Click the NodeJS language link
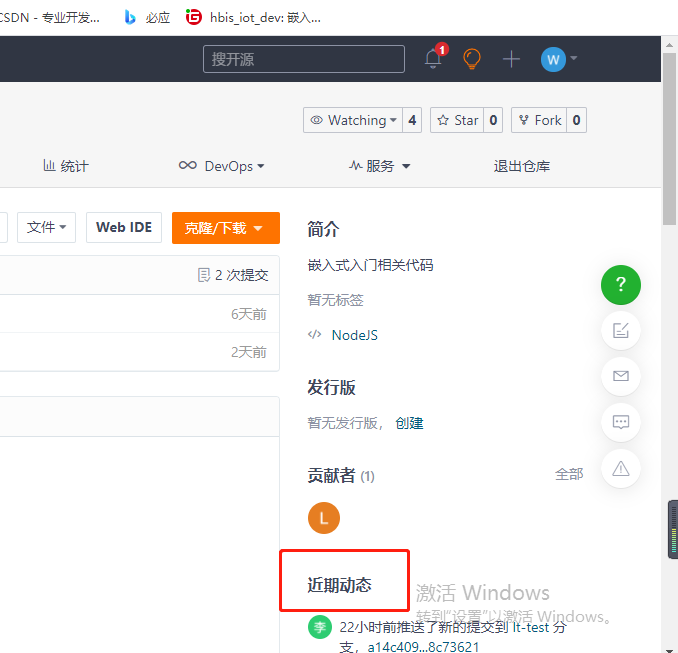This screenshot has width=678, height=653. (x=354, y=335)
